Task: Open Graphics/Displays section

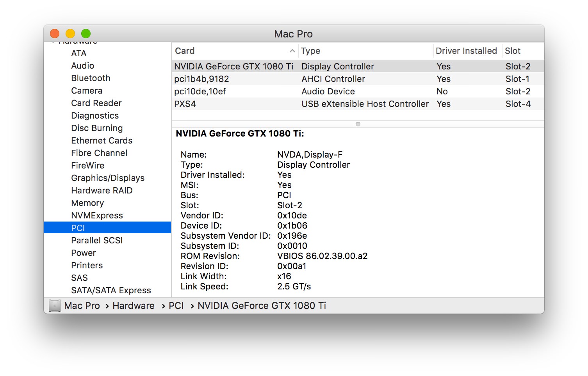Action: click(108, 178)
